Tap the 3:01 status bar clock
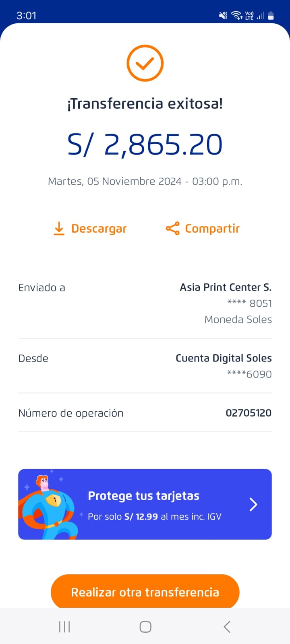290x644 pixels. (x=26, y=16)
